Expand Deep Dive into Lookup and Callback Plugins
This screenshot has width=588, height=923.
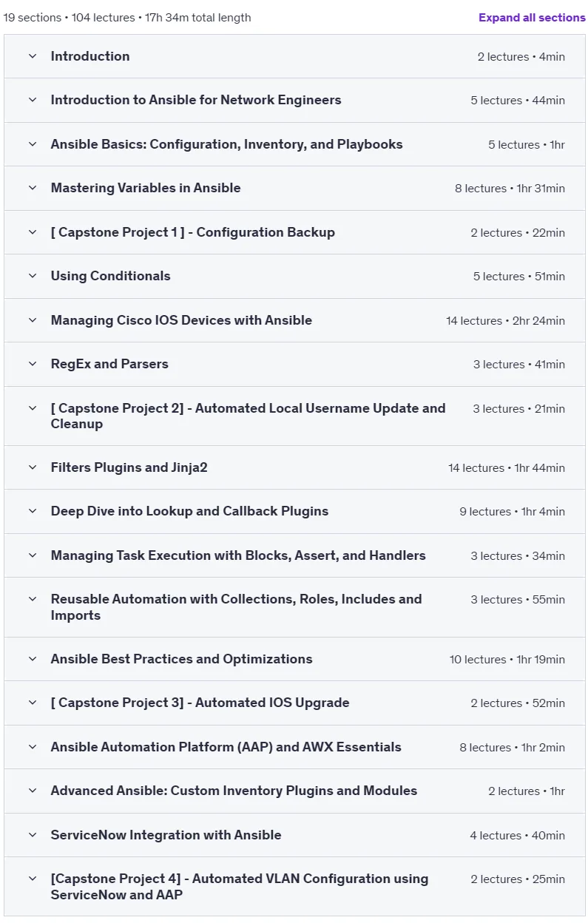(294, 511)
